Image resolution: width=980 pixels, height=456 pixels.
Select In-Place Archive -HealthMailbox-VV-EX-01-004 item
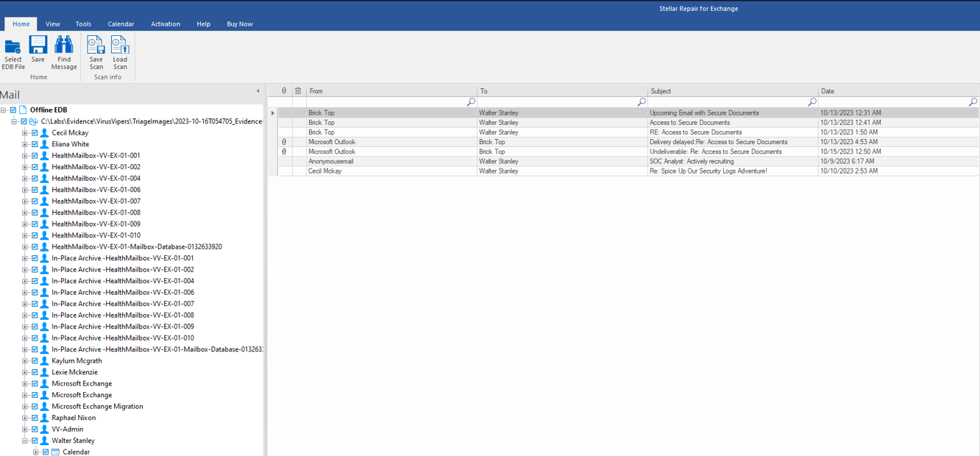[x=123, y=281]
